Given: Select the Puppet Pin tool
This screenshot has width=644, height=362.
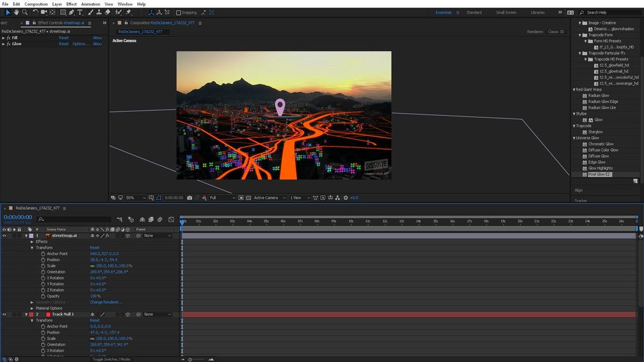Looking at the screenshot, I should [127, 12].
